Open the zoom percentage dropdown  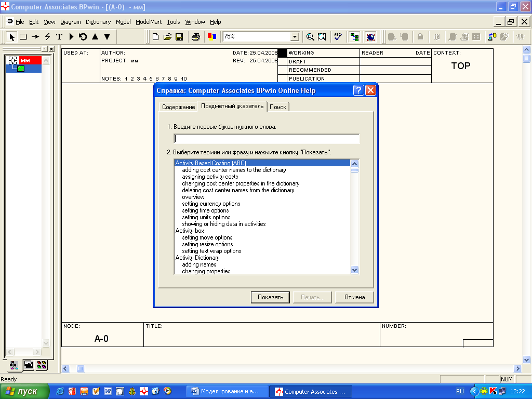295,37
